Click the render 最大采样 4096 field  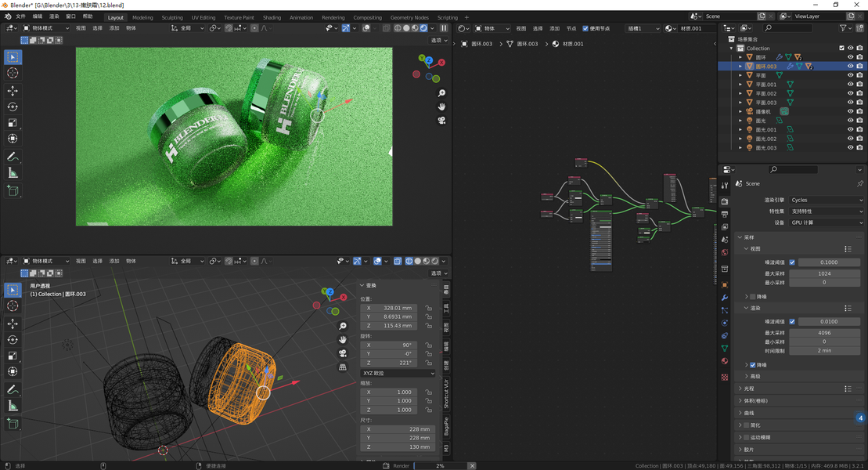coord(824,333)
